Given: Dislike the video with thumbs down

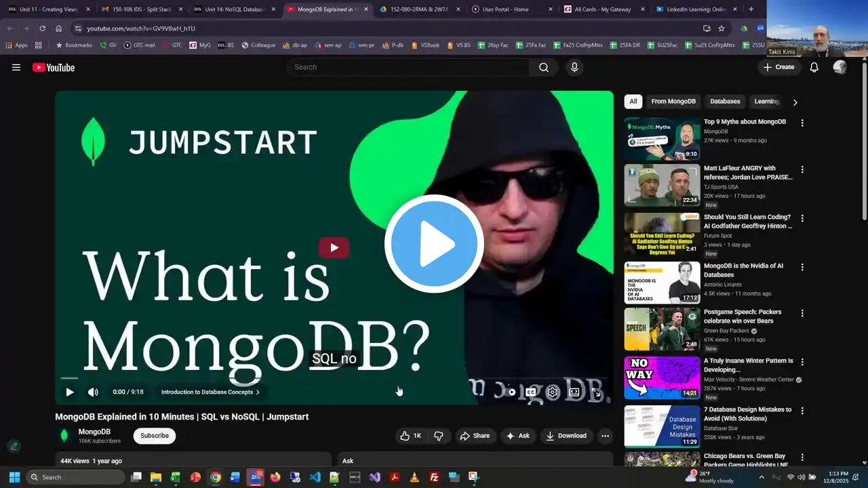Looking at the screenshot, I should [x=439, y=436].
